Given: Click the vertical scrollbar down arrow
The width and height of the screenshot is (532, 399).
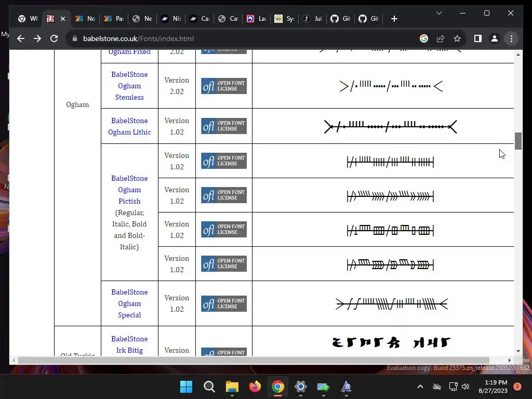Looking at the screenshot, I should [518, 351].
